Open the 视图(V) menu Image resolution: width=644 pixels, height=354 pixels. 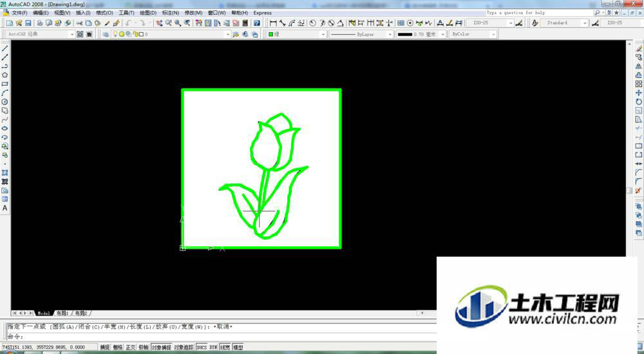tap(62, 13)
